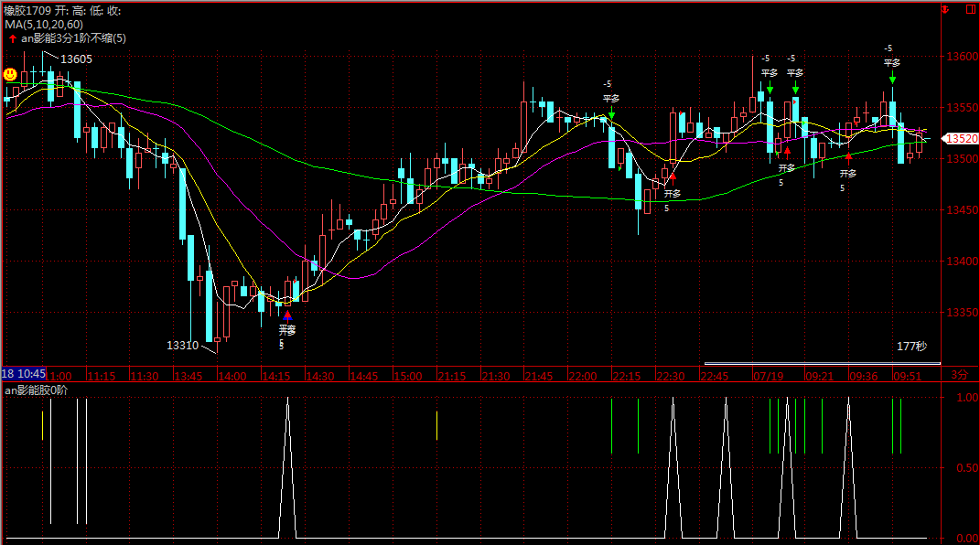Click the 13450 price axis label
Viewport: 980px width, 545px height.
(962, 209)
